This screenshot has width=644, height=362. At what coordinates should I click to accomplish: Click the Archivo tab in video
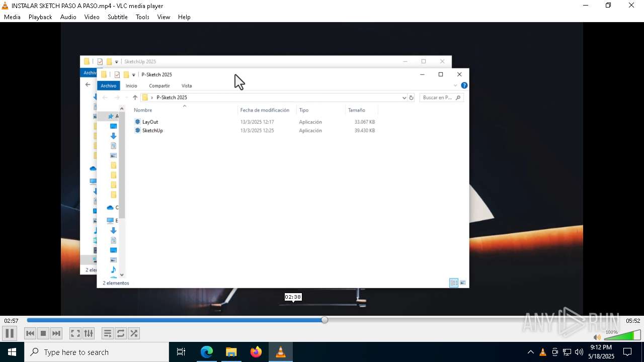point(108,85)
